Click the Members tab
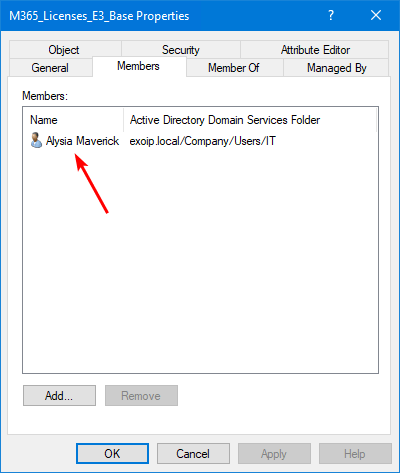400x473 pixels. pos(139,66)
